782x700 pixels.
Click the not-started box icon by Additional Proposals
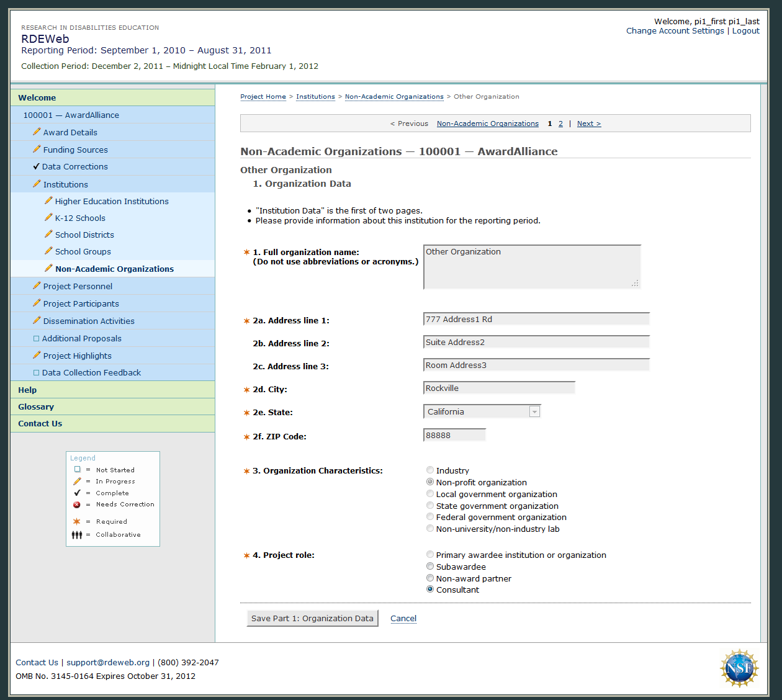pos(36,338)
